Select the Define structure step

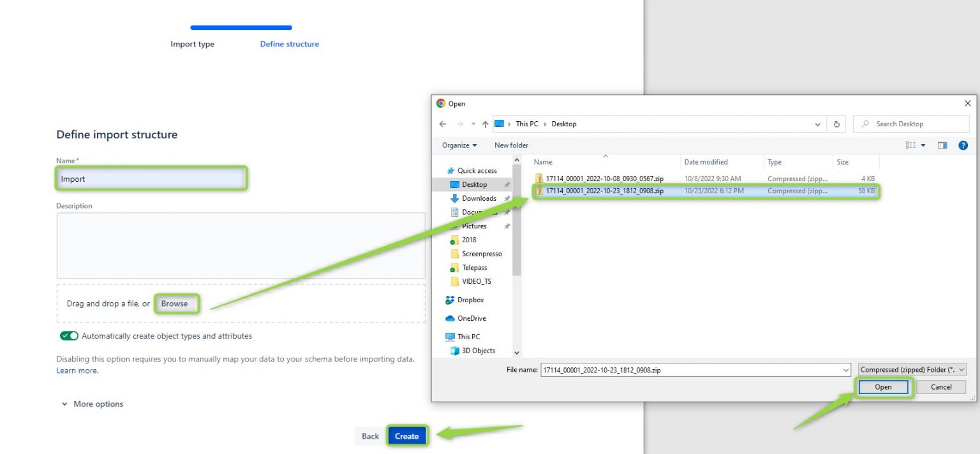pyautogui.click(x=289, y=44)
